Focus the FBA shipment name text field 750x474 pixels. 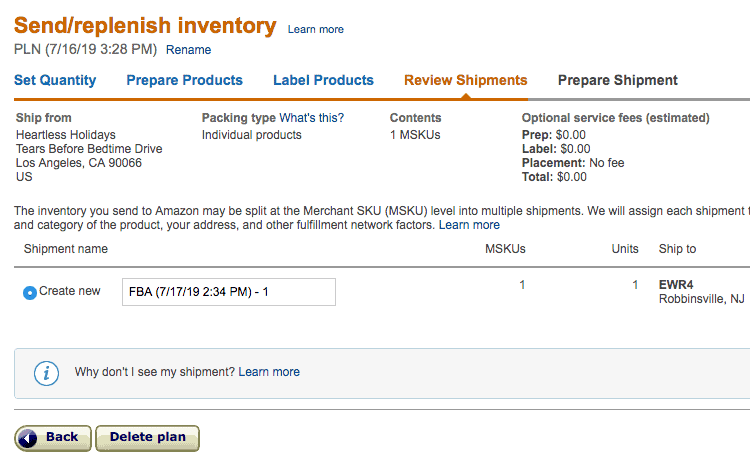(229, 292)
